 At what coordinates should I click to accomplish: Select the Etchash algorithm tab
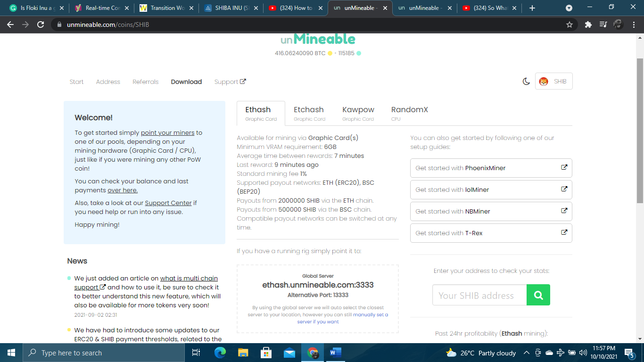309,113
